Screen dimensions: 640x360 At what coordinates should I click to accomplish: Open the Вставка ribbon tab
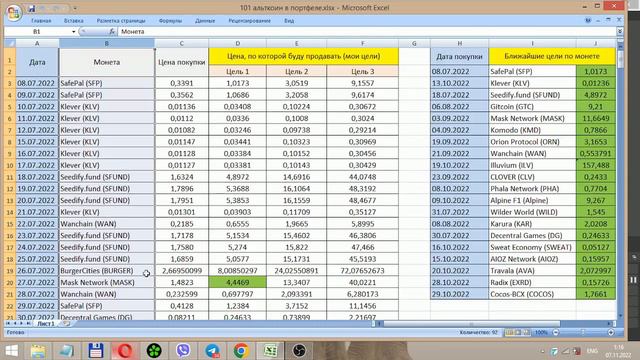click(x=73, y=20)
